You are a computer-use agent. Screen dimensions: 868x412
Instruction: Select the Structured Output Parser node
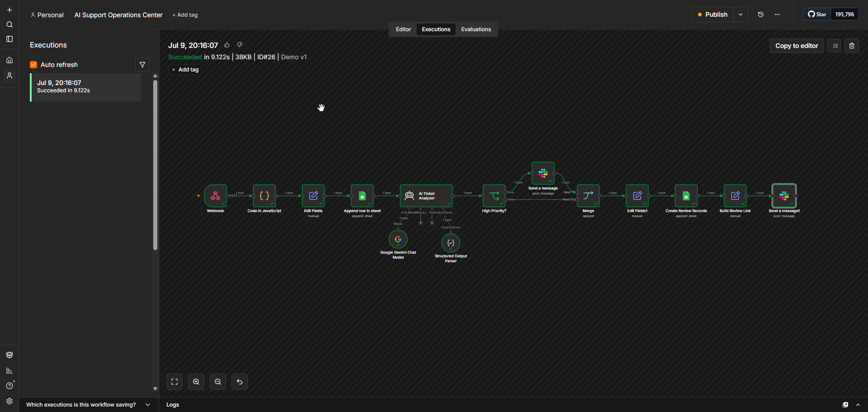451,243
